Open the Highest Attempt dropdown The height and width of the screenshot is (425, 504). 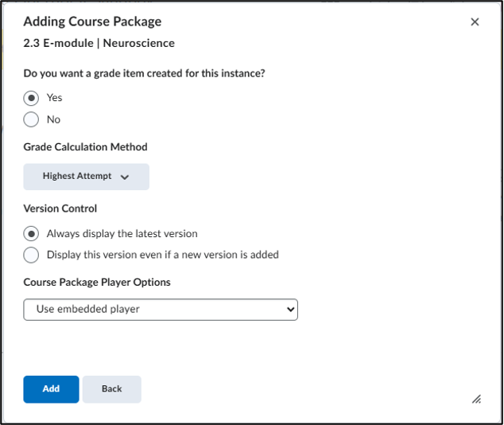pos(86,177)
